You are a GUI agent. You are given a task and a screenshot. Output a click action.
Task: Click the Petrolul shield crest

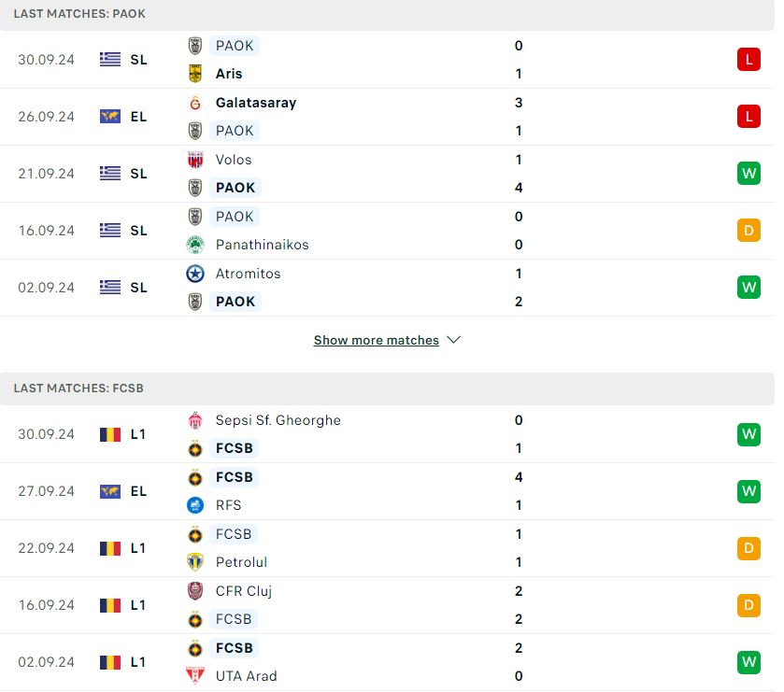point(195,562)
